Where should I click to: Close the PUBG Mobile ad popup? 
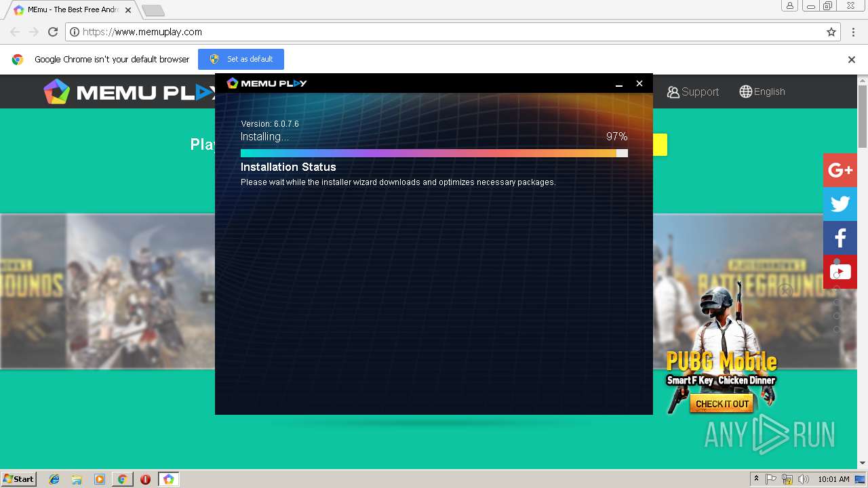pos(785,291)
